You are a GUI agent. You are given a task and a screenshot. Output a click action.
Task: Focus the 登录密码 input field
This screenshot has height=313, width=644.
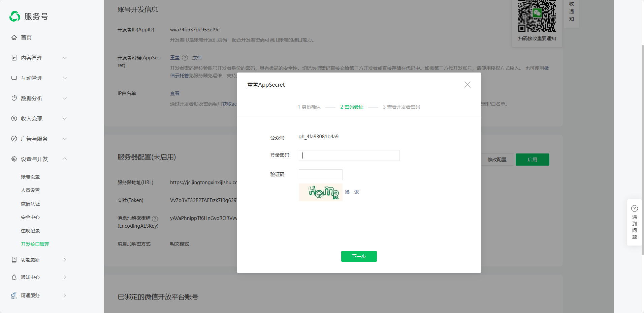pyautogui.click(x=349, y=155)
